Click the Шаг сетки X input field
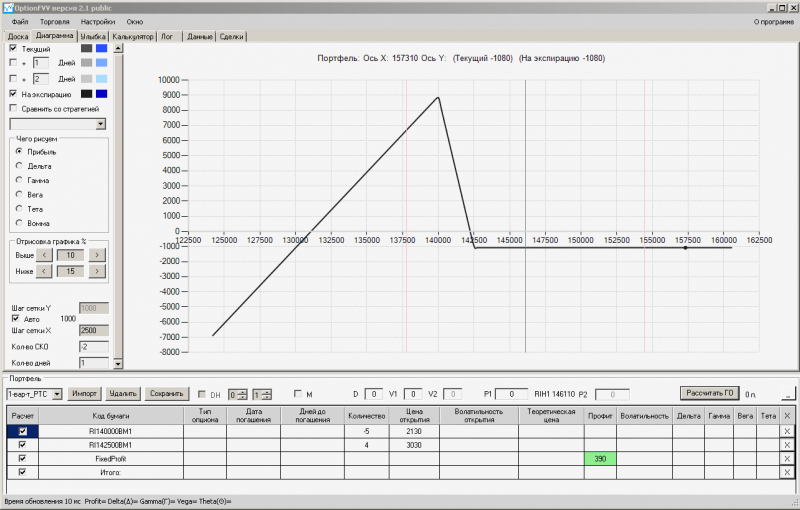800x510 pixels. [93, 330]
